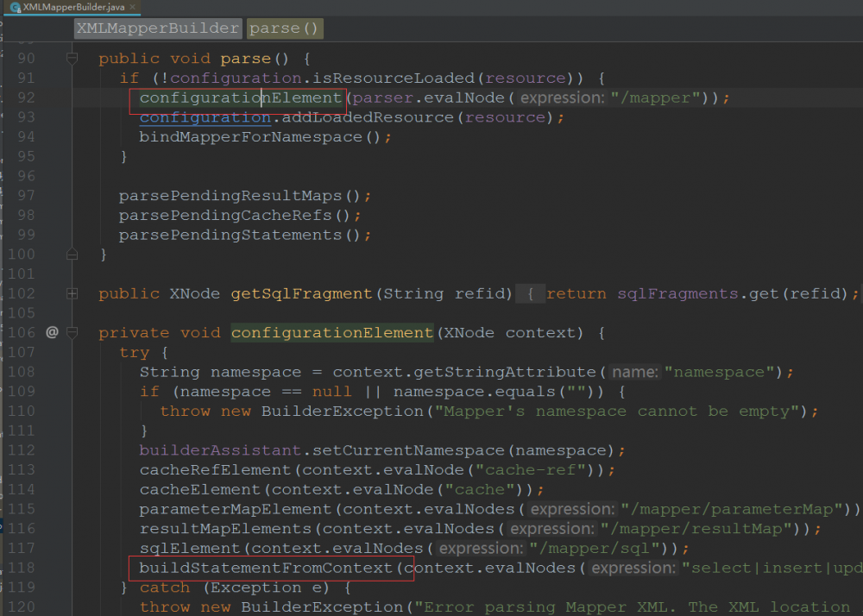
Task: Click resultMapElements on line 116
Action: [x=225, y=529]
